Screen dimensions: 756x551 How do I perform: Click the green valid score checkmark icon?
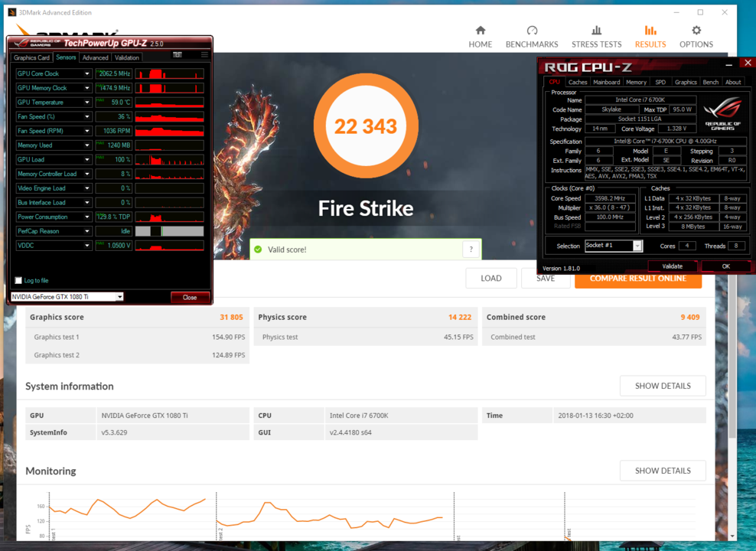click(x=258, y=249)
